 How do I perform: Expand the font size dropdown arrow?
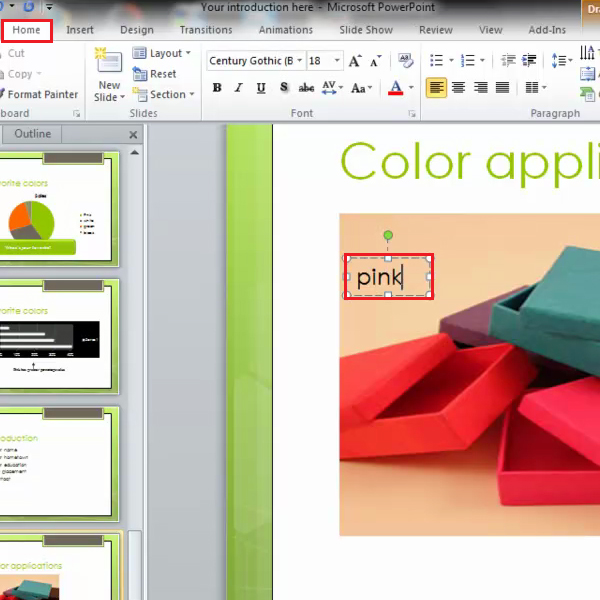pyautogui.click(x=337, y=61)
